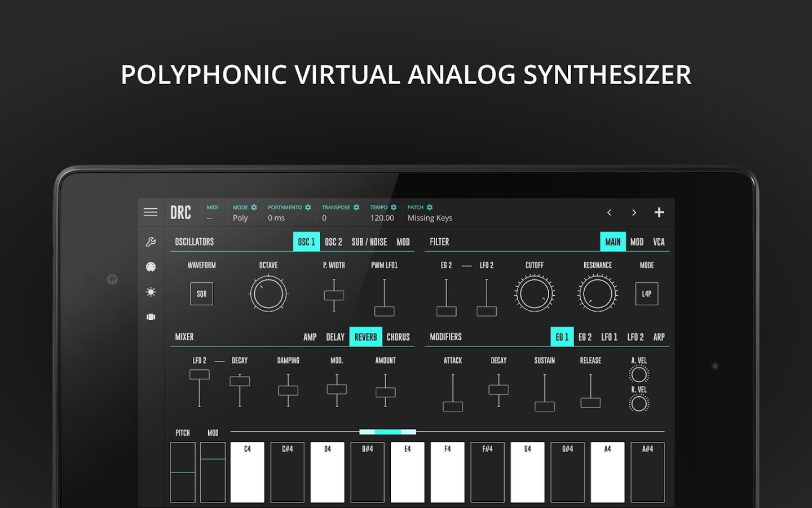
Task: Open the PORTAMENTO gear settings
Action: coord(308,207)
